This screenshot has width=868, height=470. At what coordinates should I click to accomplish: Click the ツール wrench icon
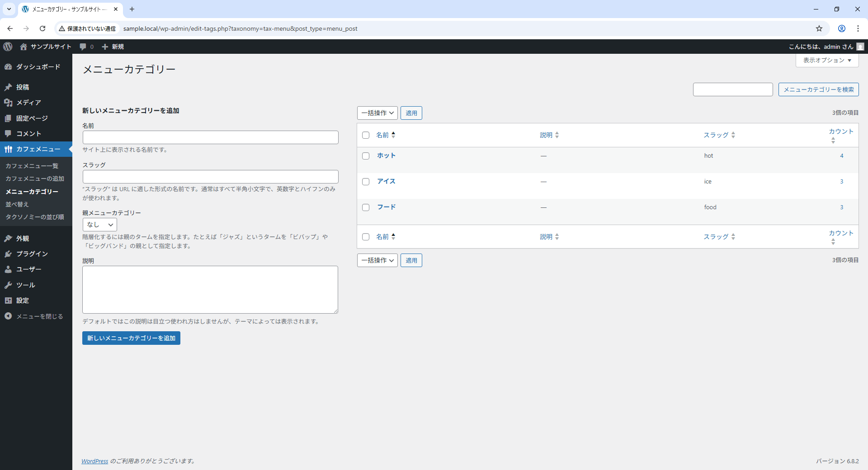tap(8, 285)
